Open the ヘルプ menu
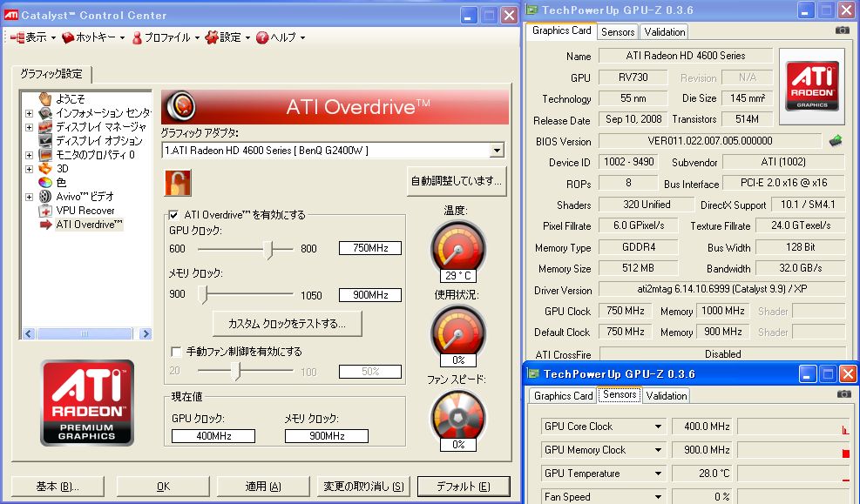 [x=281, y=37]
